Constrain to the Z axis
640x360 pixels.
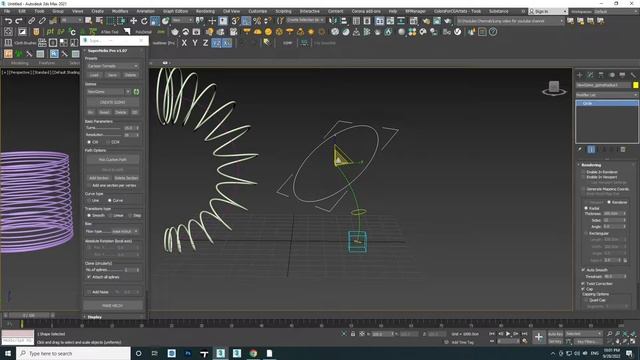click(x=205, y=43)
